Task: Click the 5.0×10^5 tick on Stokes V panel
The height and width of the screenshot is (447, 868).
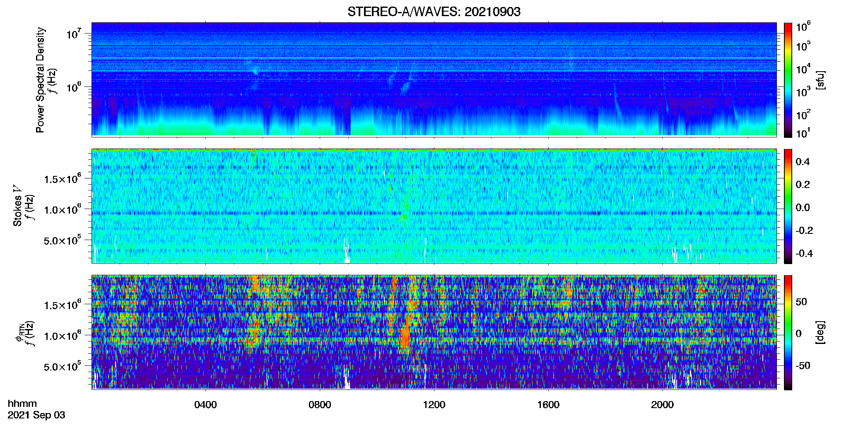Action: [x=63, y=240]
